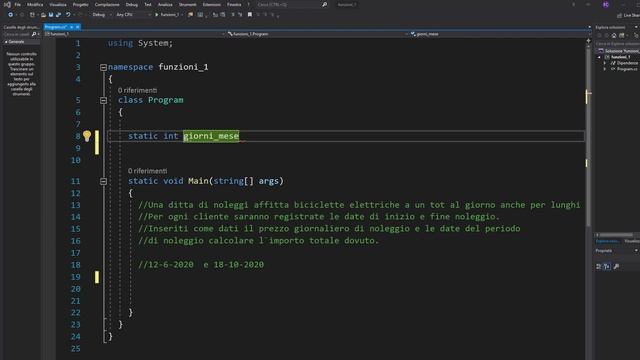This screenshot has height=360, width=640.
Task: Click the property pages wrench icon
Action: pos(616,267)
